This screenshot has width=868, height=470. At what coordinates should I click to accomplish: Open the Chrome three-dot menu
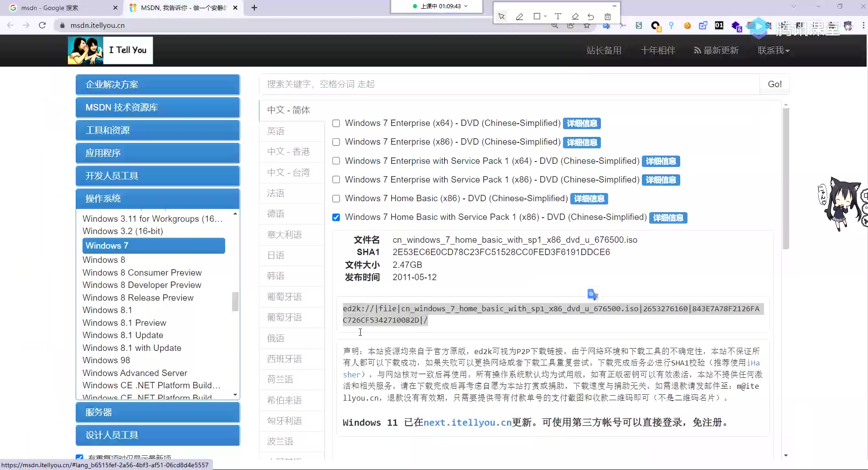pyautogui.click(x=863, y=26)
